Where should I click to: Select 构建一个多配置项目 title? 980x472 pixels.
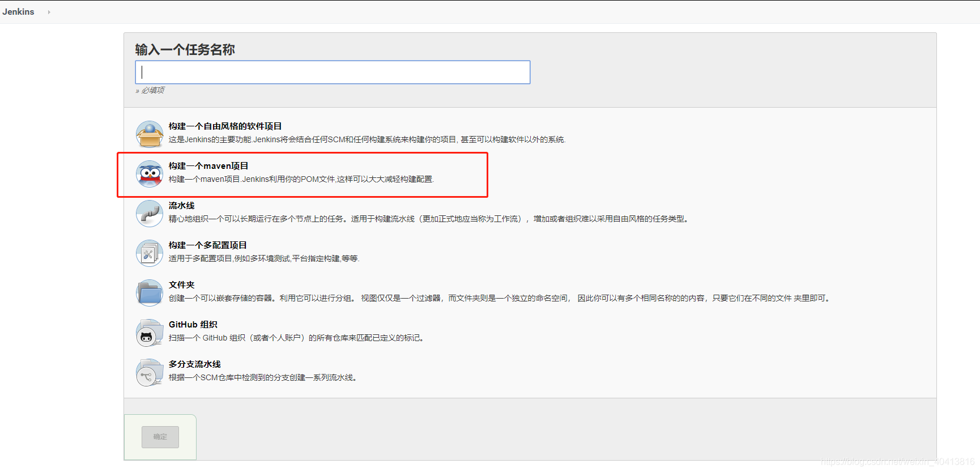tap(208, 245)
